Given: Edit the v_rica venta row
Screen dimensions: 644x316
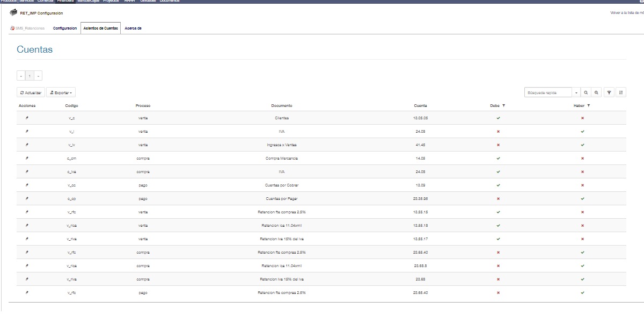Looking at the screenshot, I should [x=27, y=225].
